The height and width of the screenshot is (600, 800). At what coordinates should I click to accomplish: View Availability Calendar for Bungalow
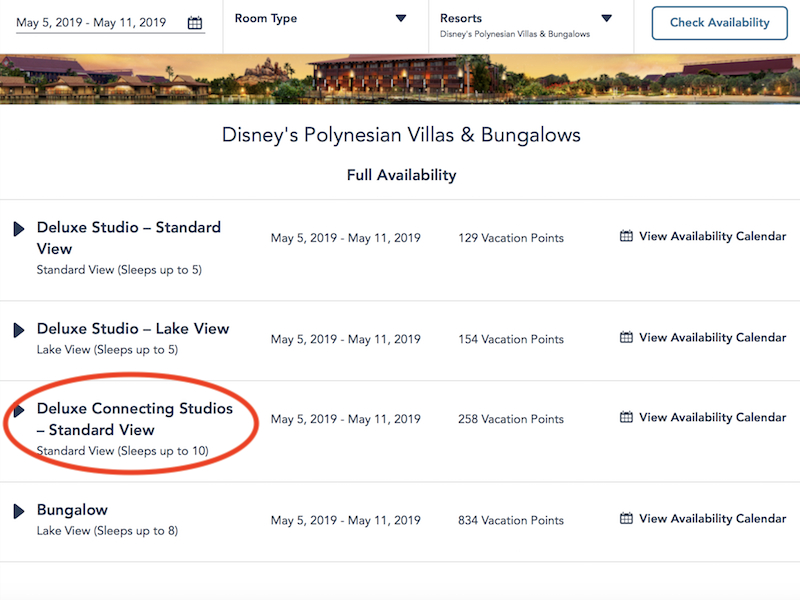[712, 518]
